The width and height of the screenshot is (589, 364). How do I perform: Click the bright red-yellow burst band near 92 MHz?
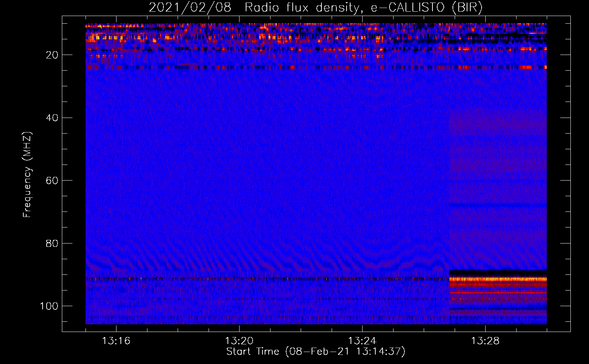point(498,279)
